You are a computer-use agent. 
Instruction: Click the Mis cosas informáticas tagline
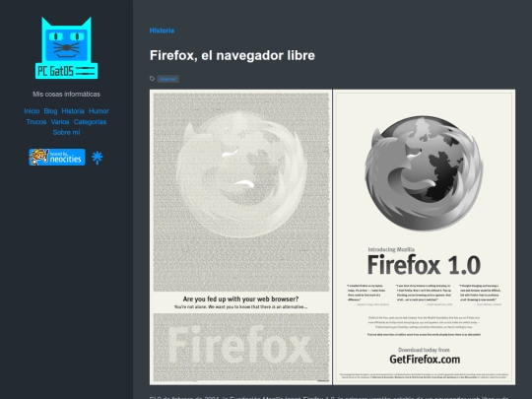[67, 94]
